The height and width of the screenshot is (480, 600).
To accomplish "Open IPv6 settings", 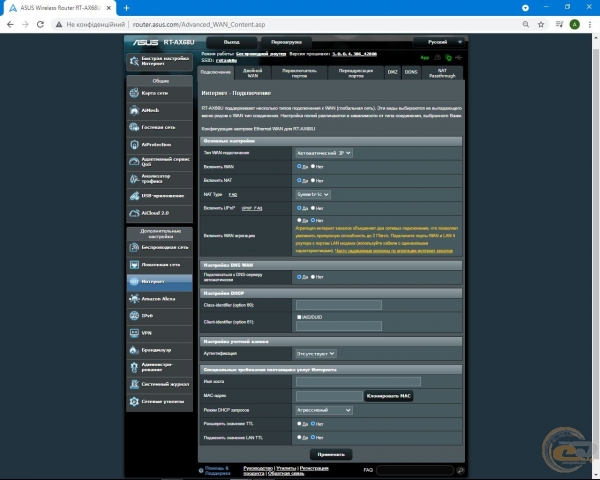I will (160, 316).
